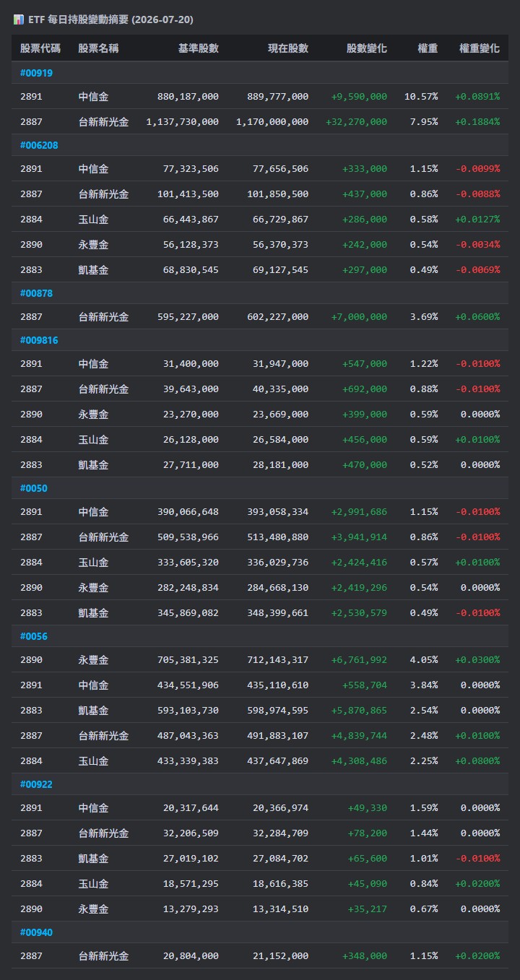Select current shares value 1,170,000,000
The height and width of the screenshot is (980, 520).
point(272,121)
